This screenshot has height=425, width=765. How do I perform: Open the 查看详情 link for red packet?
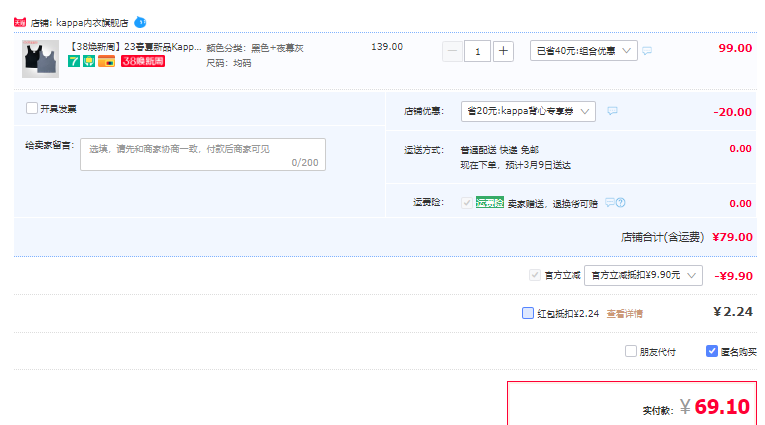pyautogui.click(x=624, y=314)
